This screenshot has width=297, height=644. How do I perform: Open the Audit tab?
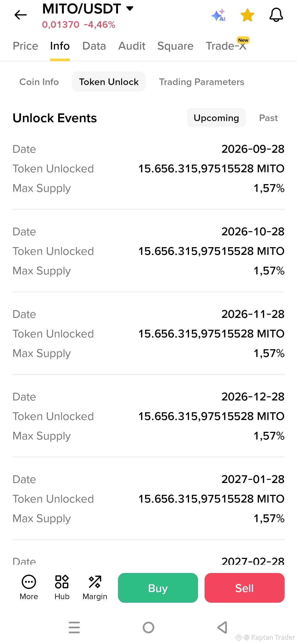[x=132, y=46]
